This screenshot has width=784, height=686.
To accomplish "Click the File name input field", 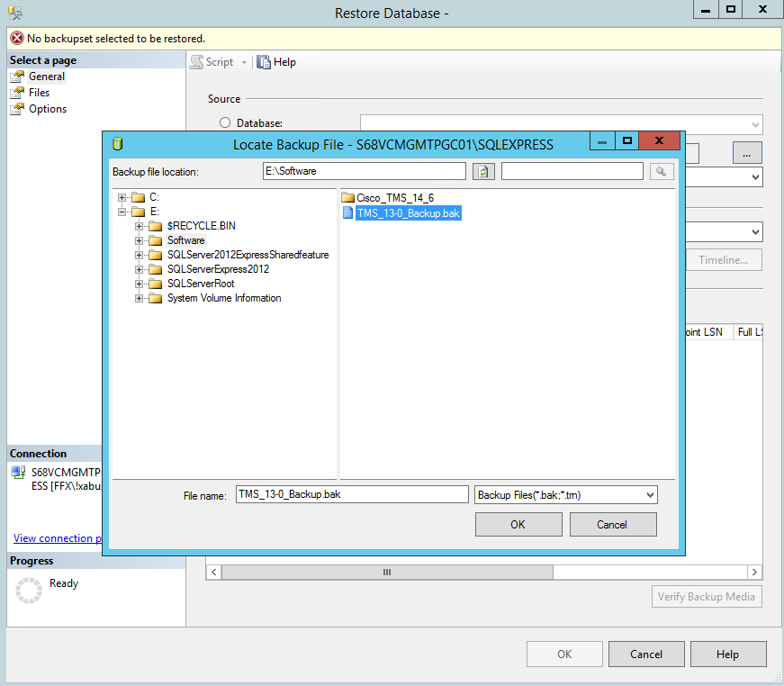I will [351, 494].
